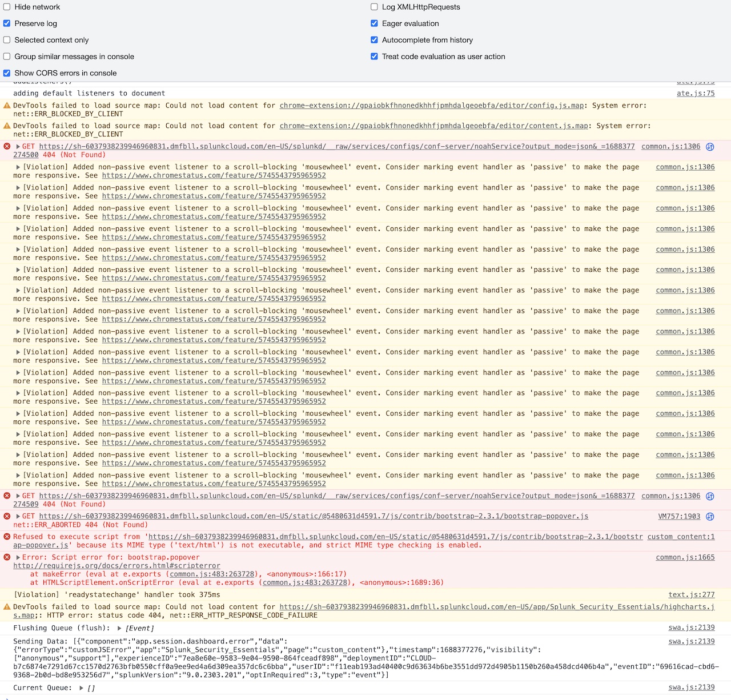Click error icon on bootstrap.popover Script error
731x700 pixels.
(6, 557)
